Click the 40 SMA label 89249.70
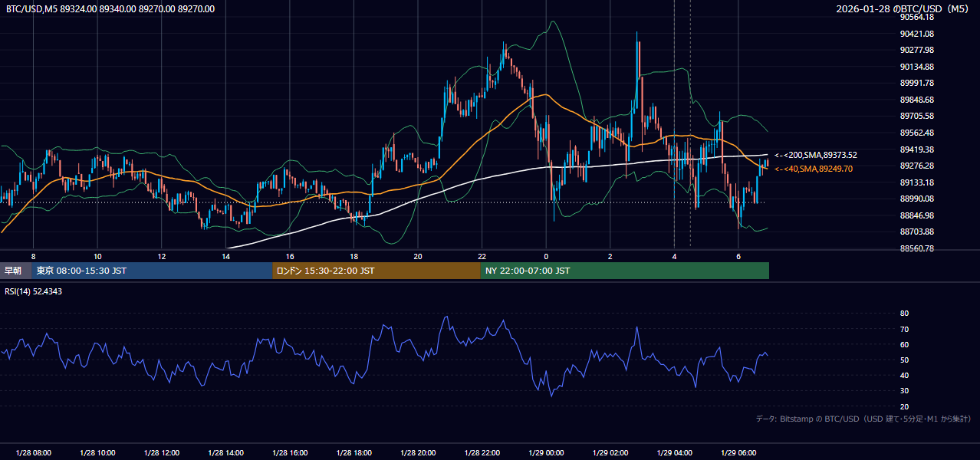This screenshot has width=980, height=460. click(814, 169)
